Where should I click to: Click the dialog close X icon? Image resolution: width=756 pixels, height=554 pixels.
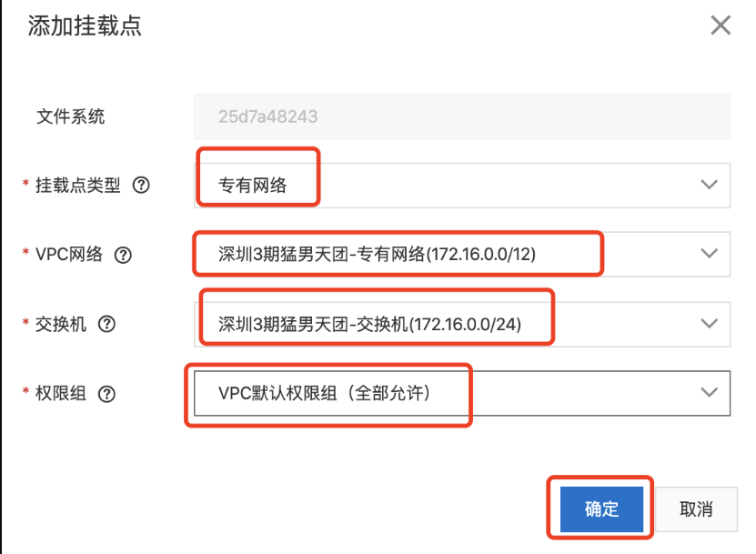[721, 25]
